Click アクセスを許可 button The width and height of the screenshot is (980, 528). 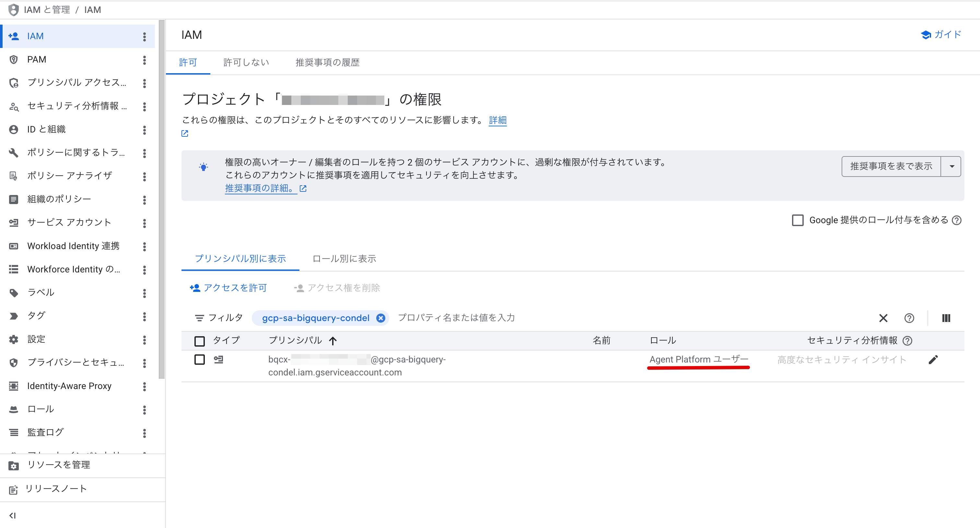(229, 288)
